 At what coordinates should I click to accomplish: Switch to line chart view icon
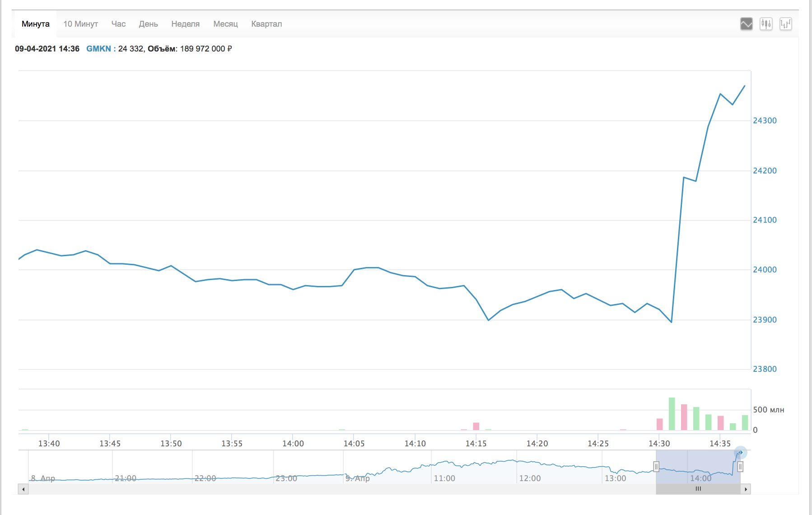(x=747, y=24)
